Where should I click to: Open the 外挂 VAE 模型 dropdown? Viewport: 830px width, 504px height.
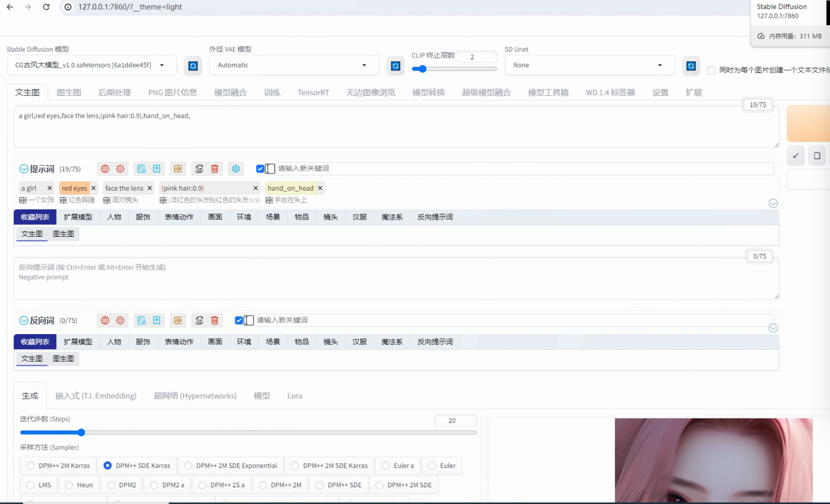(x=294, y=65)
